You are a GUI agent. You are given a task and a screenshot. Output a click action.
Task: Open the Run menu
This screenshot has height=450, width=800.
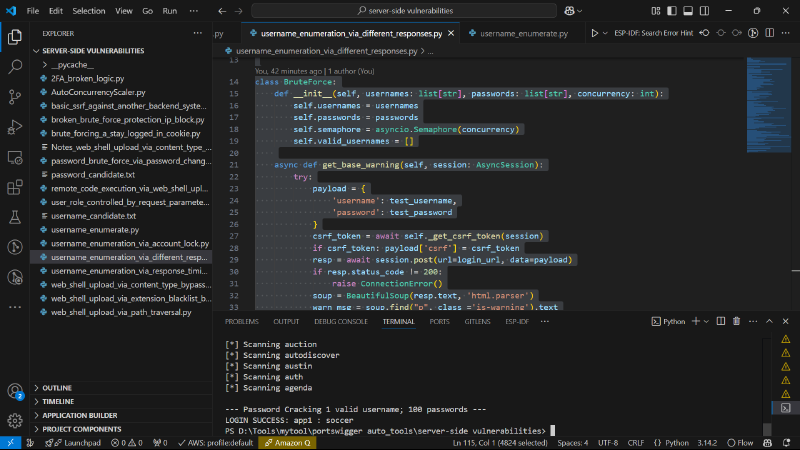click(x=170, y=11)
